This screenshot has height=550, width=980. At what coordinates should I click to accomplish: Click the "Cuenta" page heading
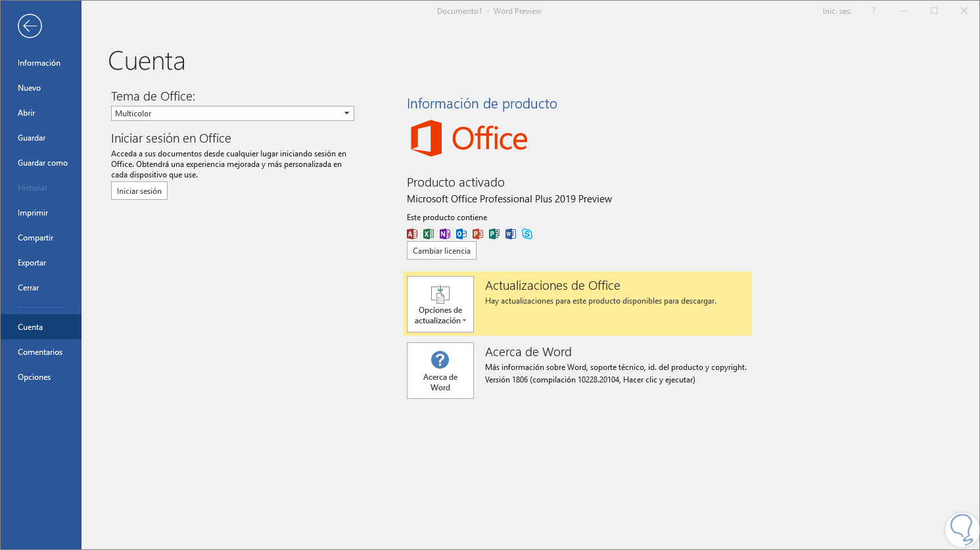[x=147, y=61]
